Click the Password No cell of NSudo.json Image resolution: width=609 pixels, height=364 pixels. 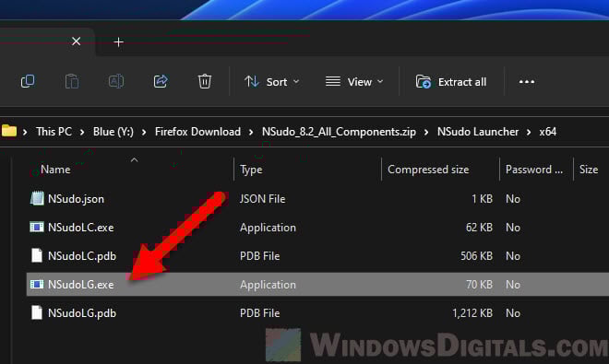pos(513,199)
